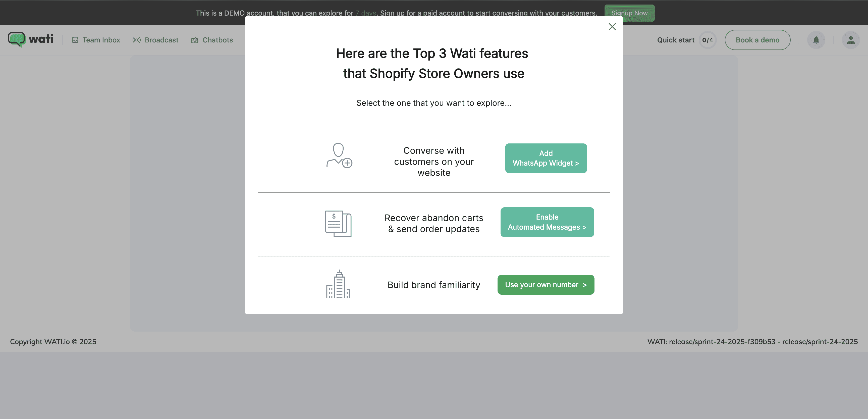This screenshot has height=419, width=868.
Task: Click the dollar invoice documents icon
Action: pos(338,224)
